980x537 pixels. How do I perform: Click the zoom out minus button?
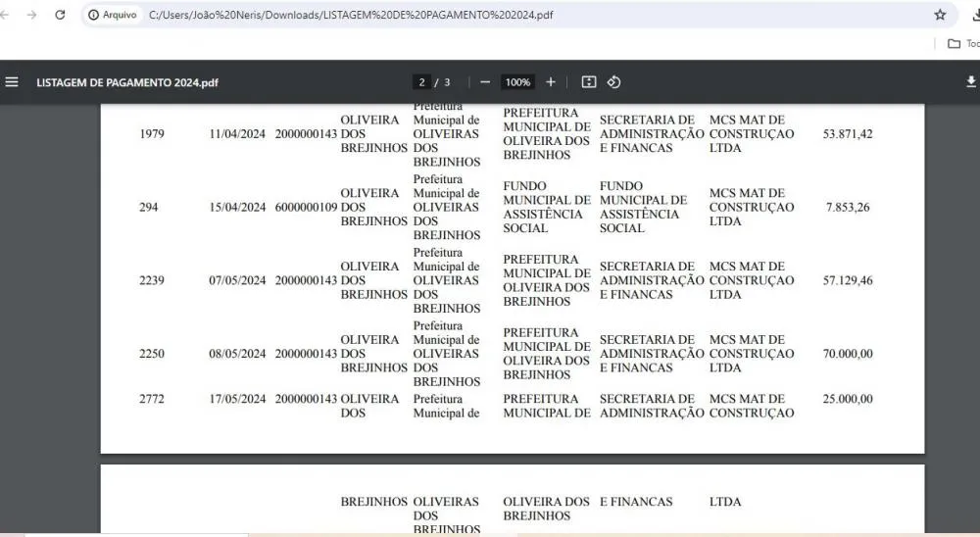[x=485, y=82]
